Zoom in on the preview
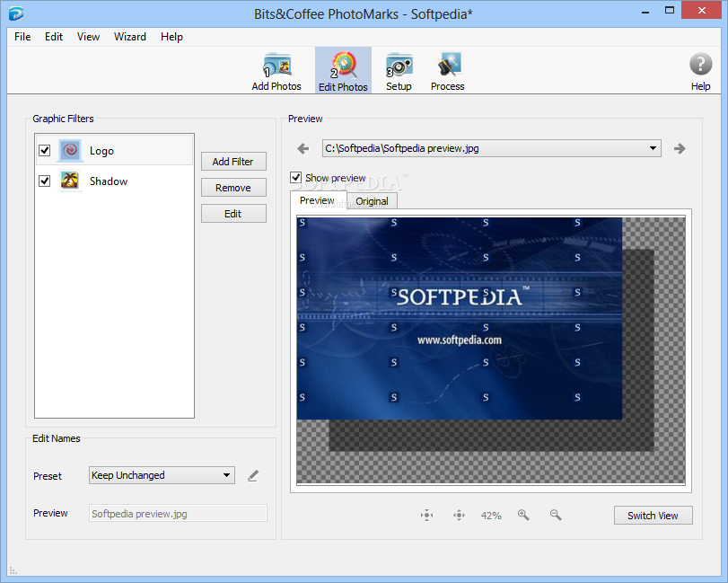The image size is (728, 583). click(523, 515)
